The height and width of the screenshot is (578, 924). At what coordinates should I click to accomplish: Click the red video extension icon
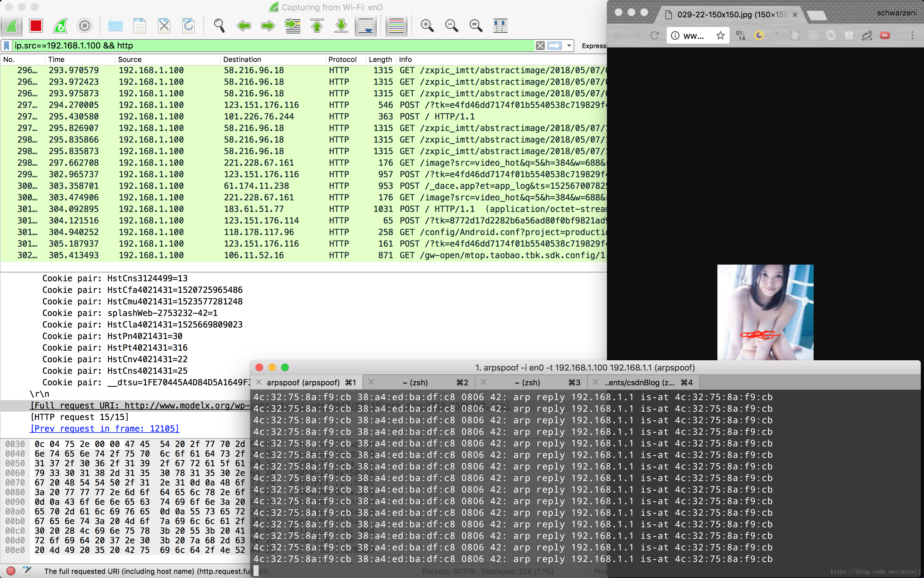pos(885,36)
